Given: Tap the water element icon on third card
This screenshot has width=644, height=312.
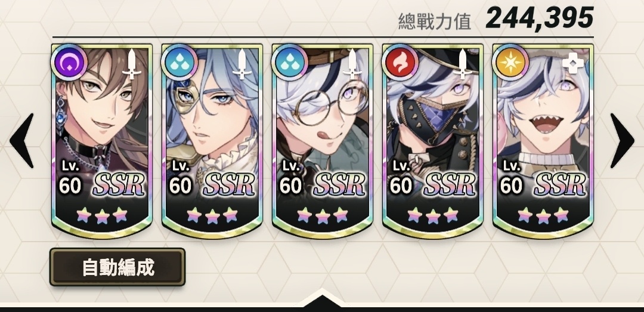Looking at the screenshot, I should pyautogui.click(x=290, y=63).
